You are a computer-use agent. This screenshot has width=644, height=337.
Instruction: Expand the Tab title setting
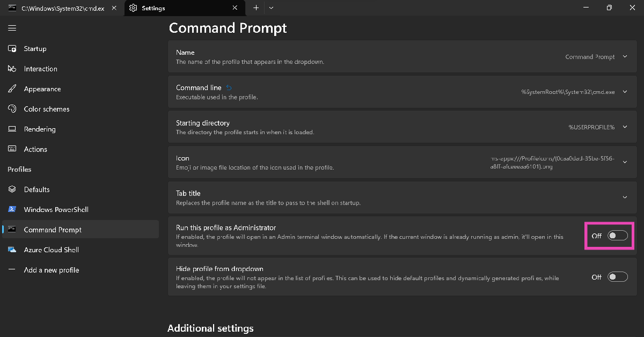625,197
